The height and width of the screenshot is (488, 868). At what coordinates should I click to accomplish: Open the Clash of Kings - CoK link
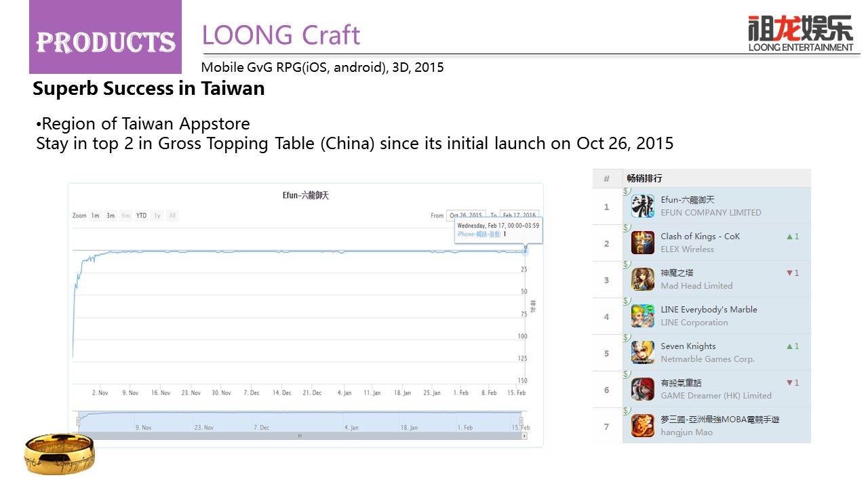point(701,237)
